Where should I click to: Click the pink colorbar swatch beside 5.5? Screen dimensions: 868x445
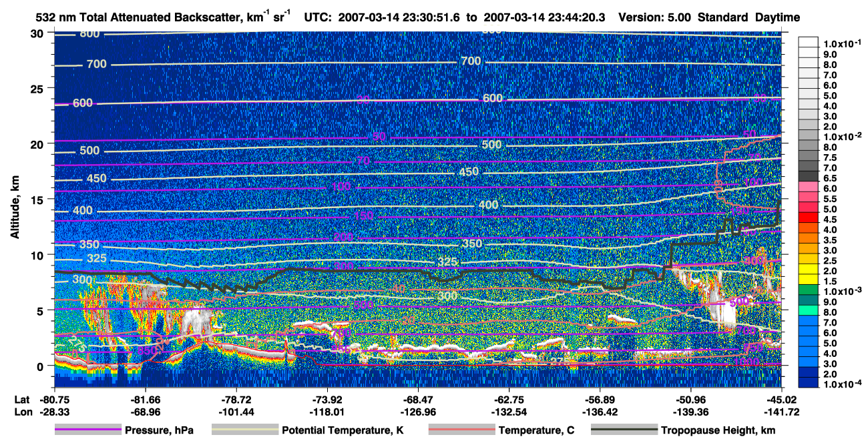coord(809,197)
